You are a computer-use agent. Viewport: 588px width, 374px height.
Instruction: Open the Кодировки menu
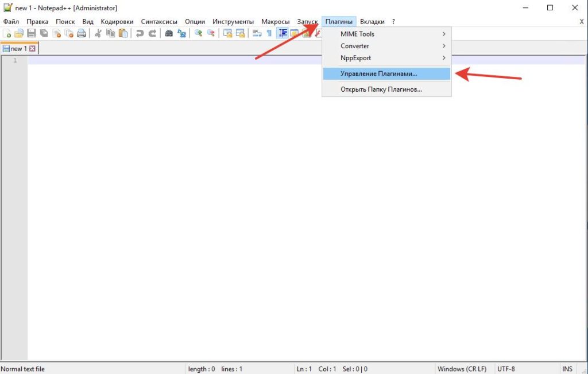coord(117,22)
